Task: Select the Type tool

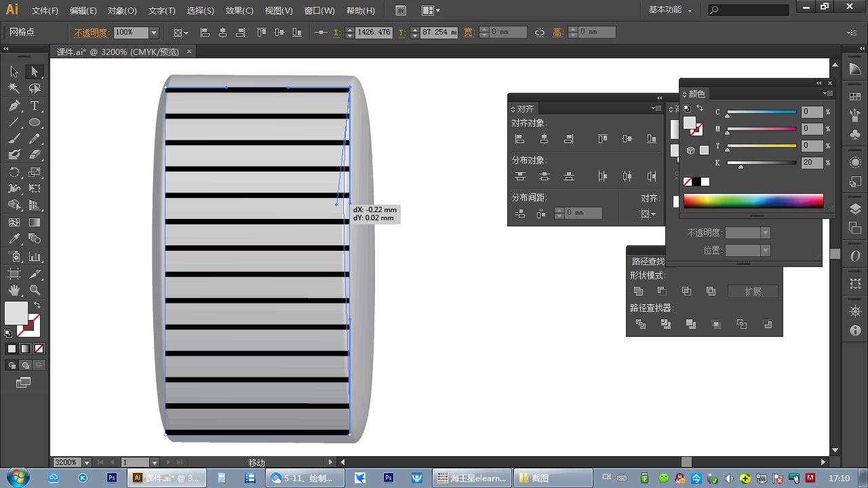Action: [35, 106]
